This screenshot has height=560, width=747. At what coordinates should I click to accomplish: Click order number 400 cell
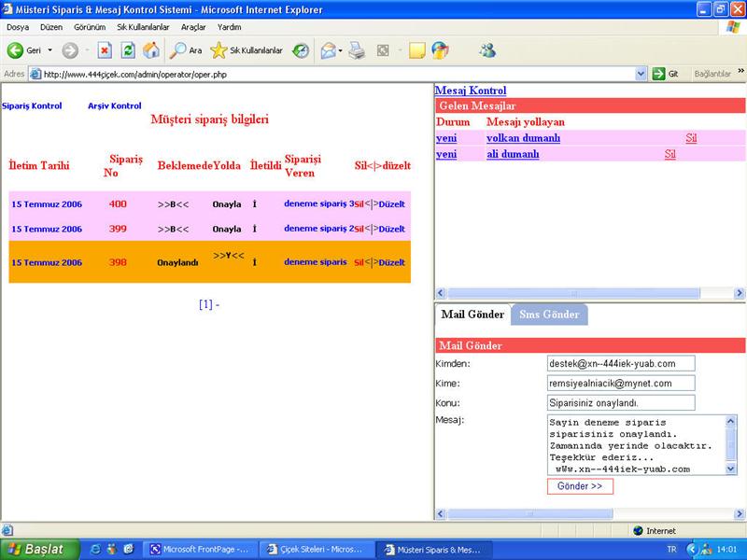[x=118, y=203]
